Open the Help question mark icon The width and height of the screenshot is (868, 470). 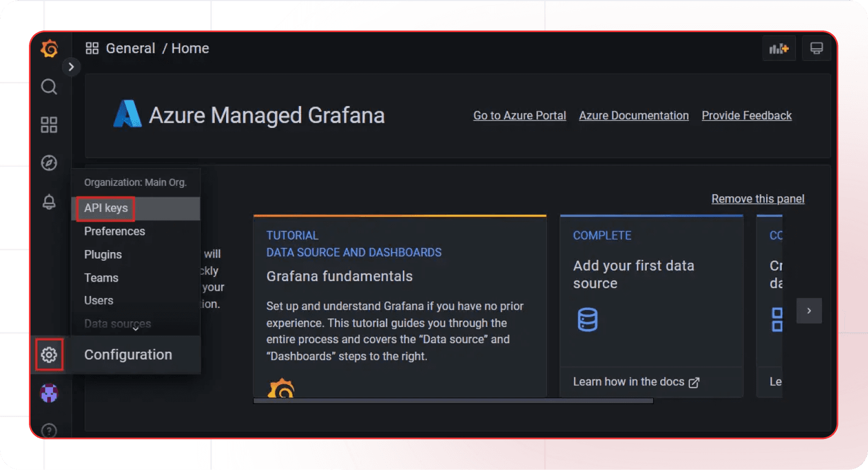tap(49, 430)
